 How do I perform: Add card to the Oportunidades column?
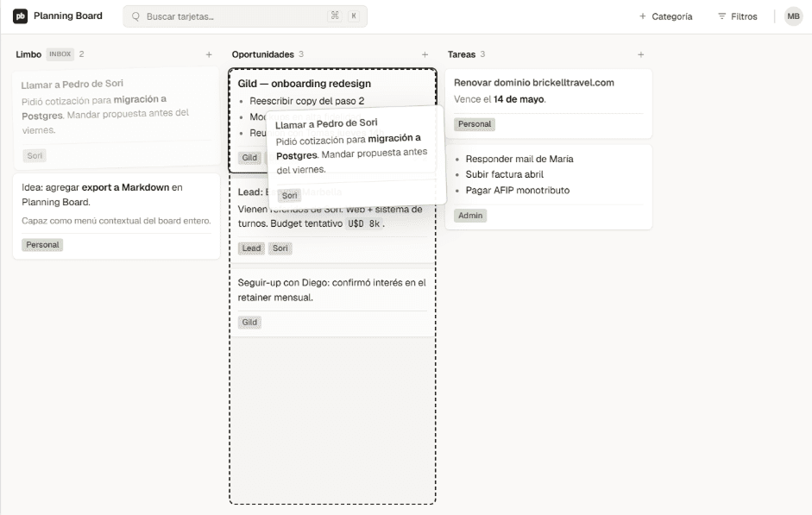click(425, 54)
